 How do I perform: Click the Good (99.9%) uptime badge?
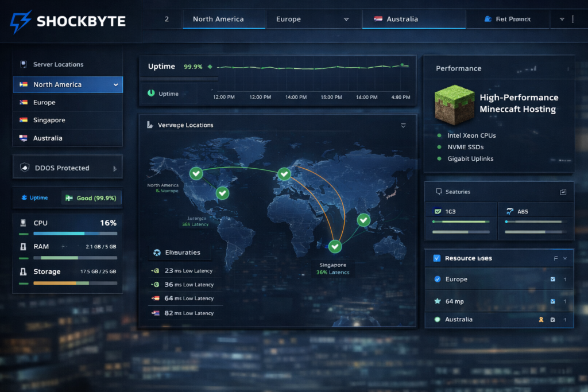point(91,197)
